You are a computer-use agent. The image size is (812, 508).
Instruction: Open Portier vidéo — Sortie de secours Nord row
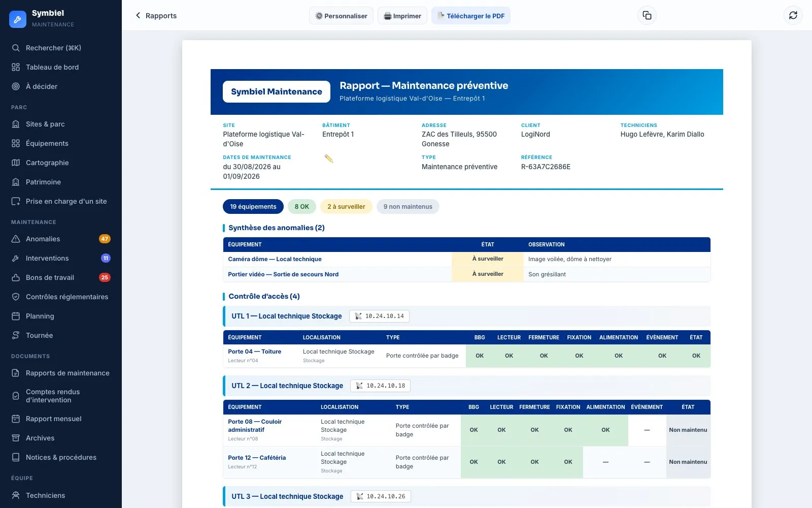point(466,274)
